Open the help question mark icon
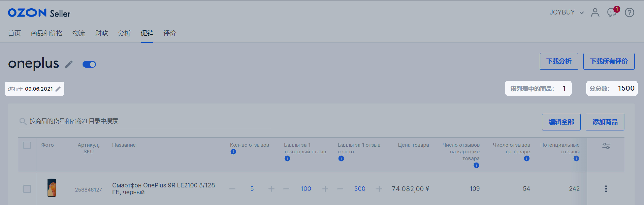Viewport: 644px width, 205px height. coord(629,12)
